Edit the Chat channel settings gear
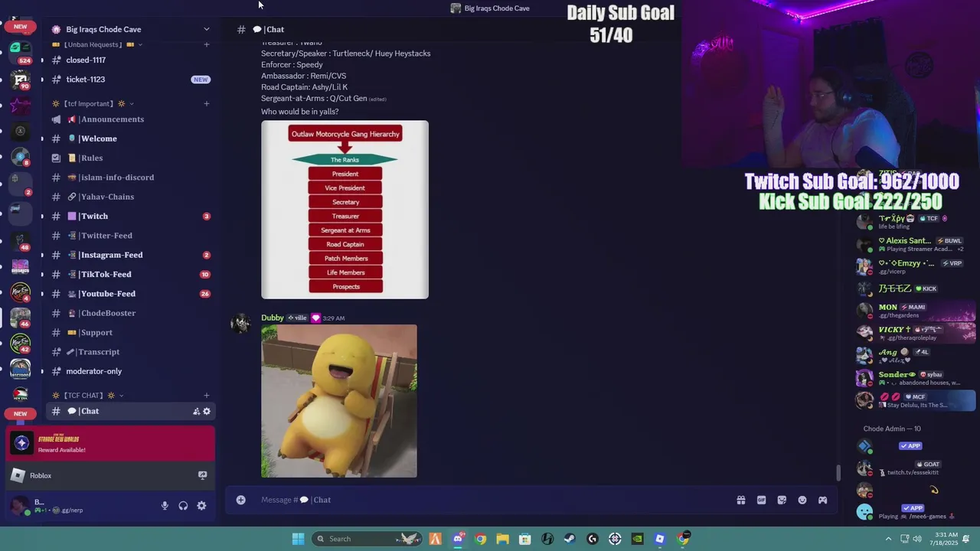980x551 pixels. pos(207,412)
